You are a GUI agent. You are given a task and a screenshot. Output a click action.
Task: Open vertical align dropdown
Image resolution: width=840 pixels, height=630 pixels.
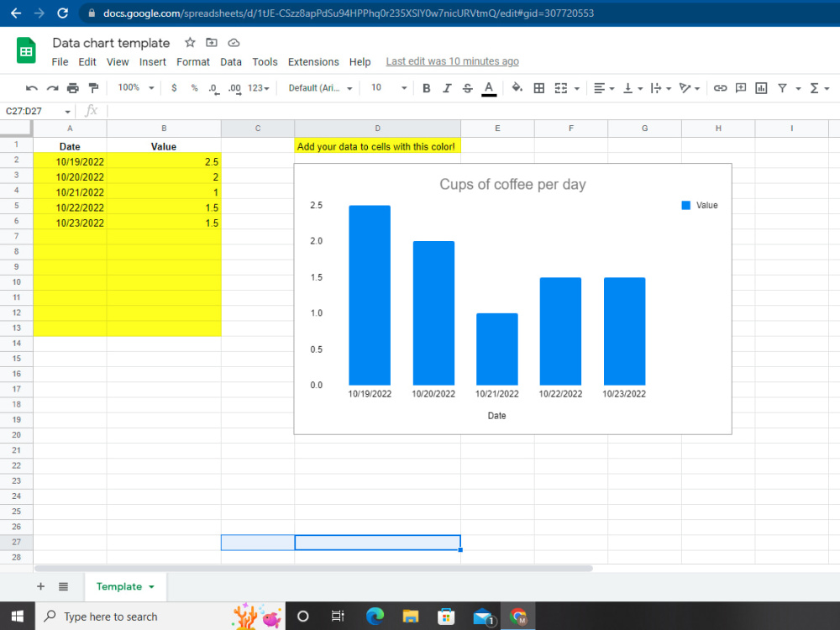point(633,88)
